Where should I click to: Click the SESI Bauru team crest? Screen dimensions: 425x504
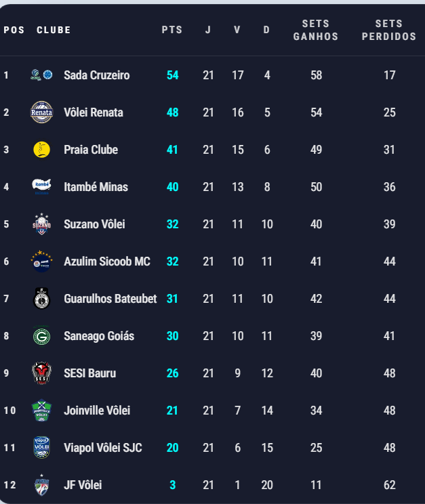(x=41, y=373)
